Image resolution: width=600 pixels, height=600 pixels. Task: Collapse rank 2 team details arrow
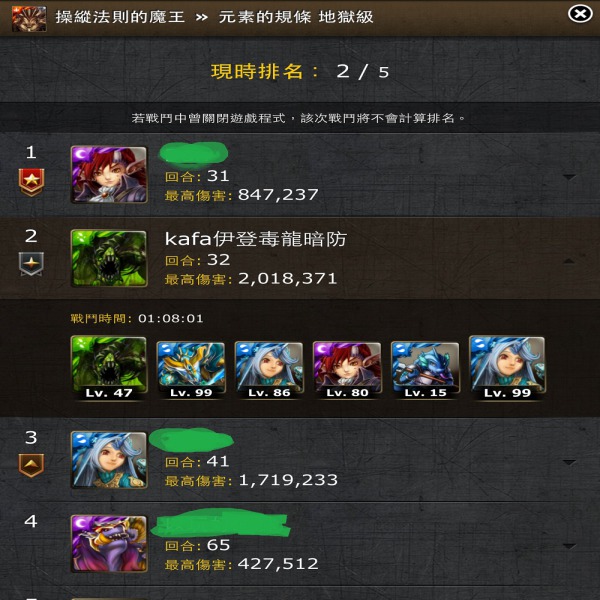point(569,261)
